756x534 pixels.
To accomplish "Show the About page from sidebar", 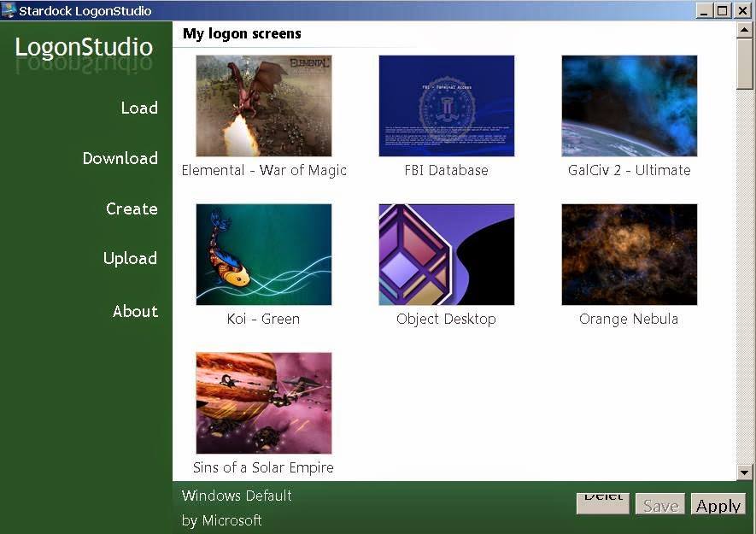I will click(x=136, y=311).
